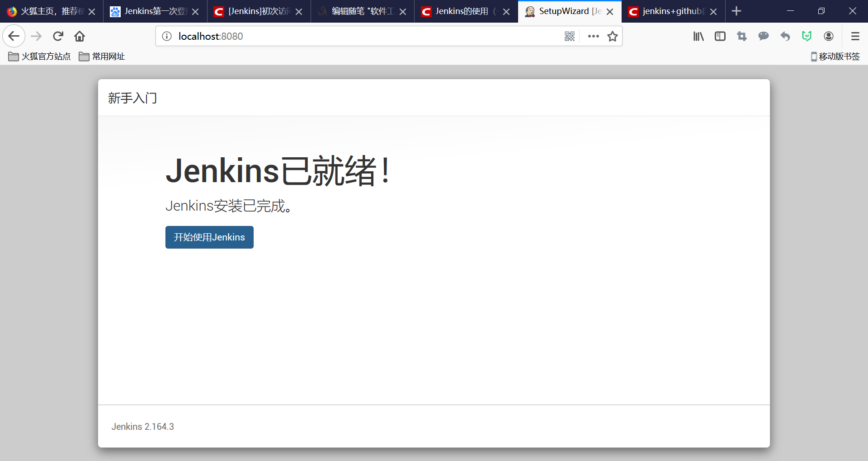Click the Jenkins已就绪! heading
868x461 pixels.
click(278, 171)
